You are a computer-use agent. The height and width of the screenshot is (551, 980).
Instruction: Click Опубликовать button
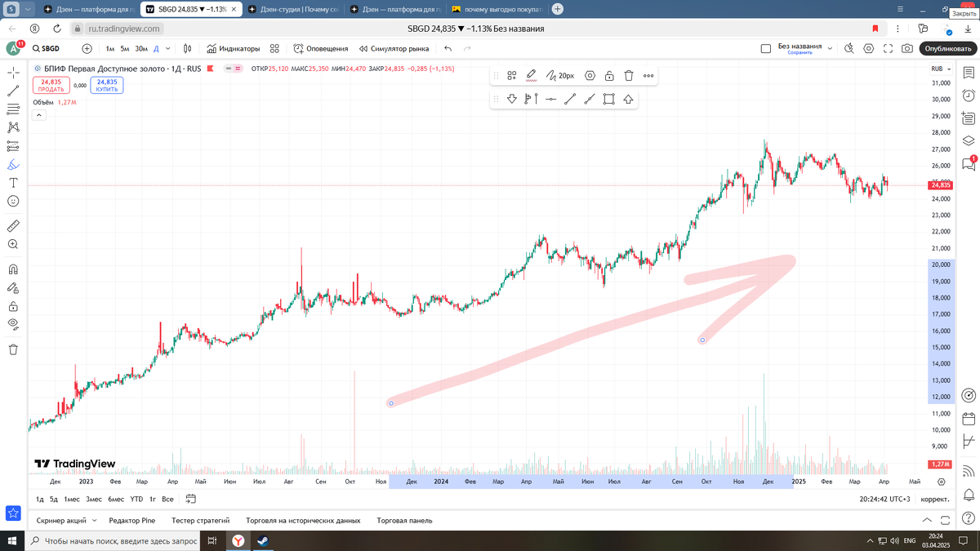pos(947,48)
